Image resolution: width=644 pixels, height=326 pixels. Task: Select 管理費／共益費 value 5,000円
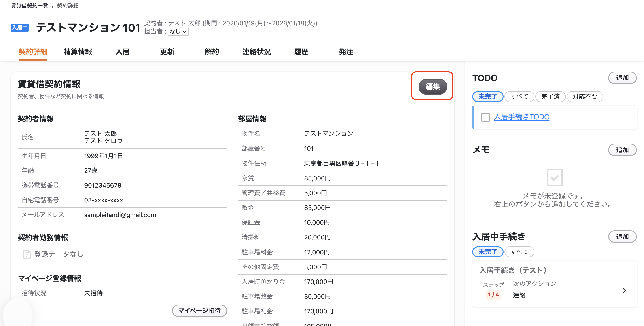click(316, 193)
